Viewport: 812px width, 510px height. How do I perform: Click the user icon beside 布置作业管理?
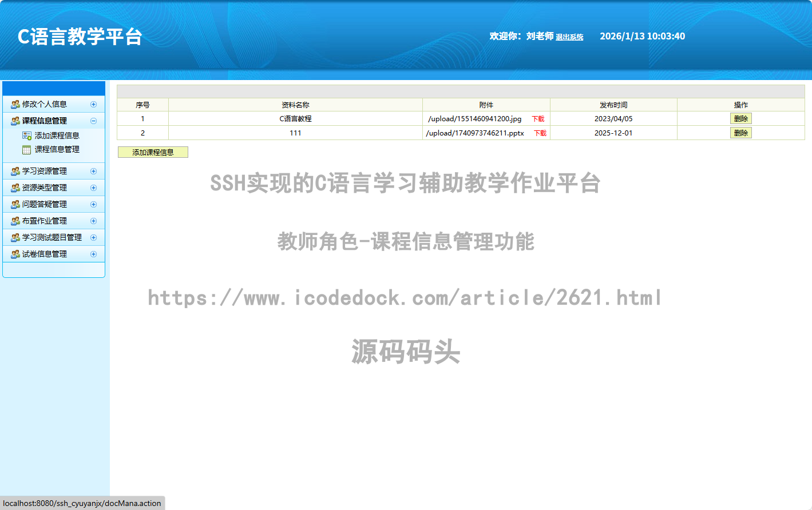[x=15, y=221]
